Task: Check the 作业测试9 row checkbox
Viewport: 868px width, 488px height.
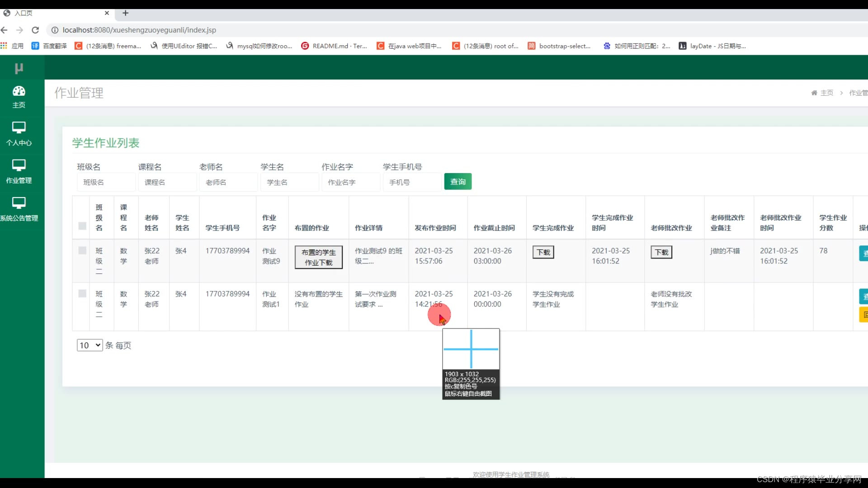Action: 82,250
